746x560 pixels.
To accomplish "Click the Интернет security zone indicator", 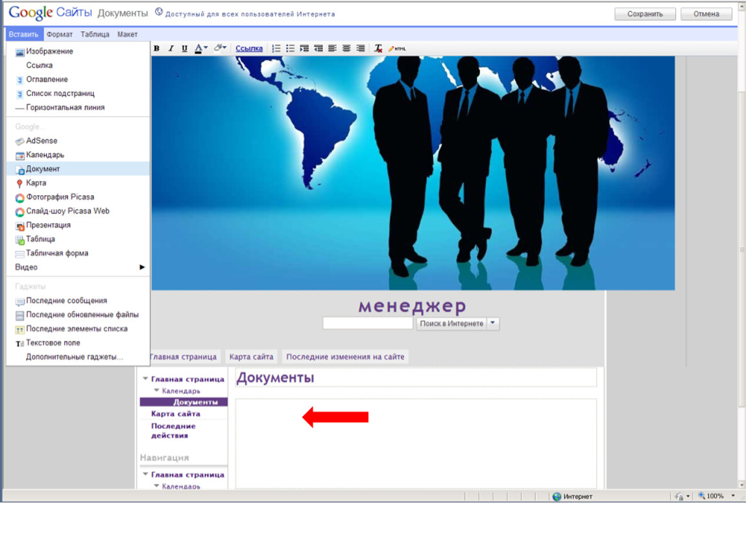I will point(572,496).
